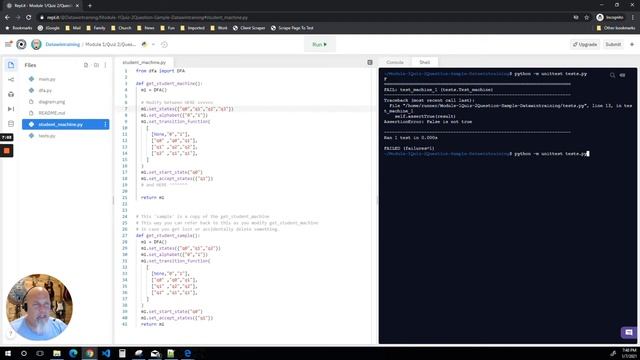Open the Files panel kebab menu
This screenshot has width=640, height=360.
click(x=105, y=65)
